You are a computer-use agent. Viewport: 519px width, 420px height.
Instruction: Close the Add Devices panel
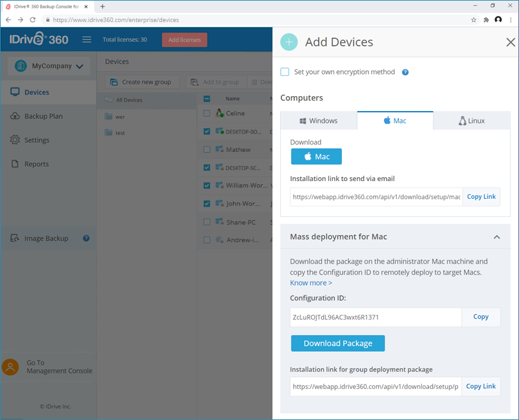coord(511,42)
